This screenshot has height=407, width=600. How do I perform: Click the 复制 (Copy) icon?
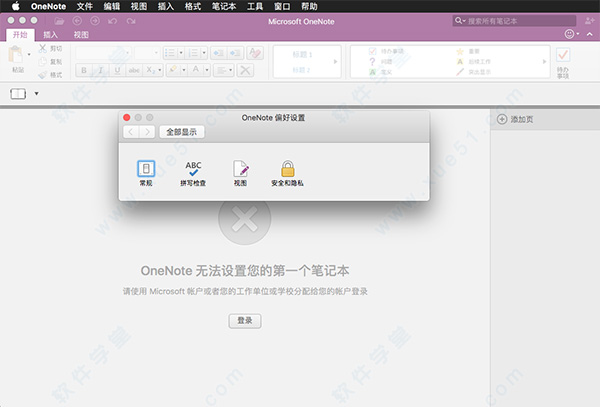(x=42, y=62)
